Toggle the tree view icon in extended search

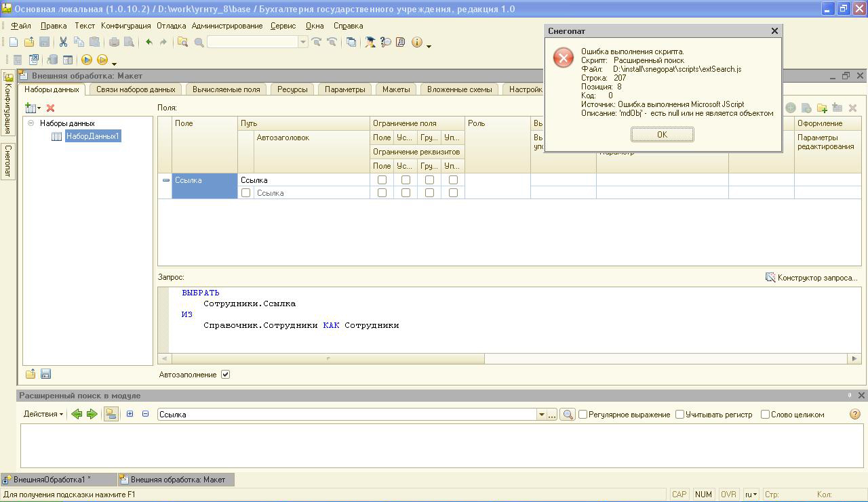pos(111,414)
